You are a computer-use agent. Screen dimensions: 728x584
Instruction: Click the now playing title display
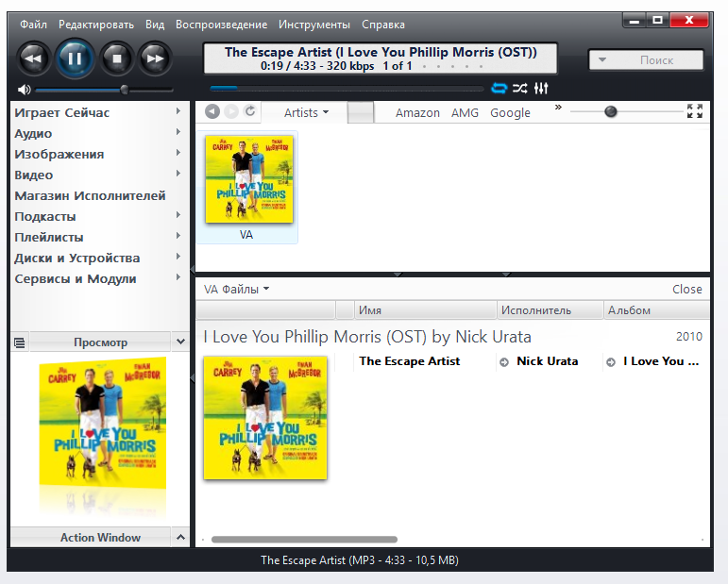coord(381,58)
